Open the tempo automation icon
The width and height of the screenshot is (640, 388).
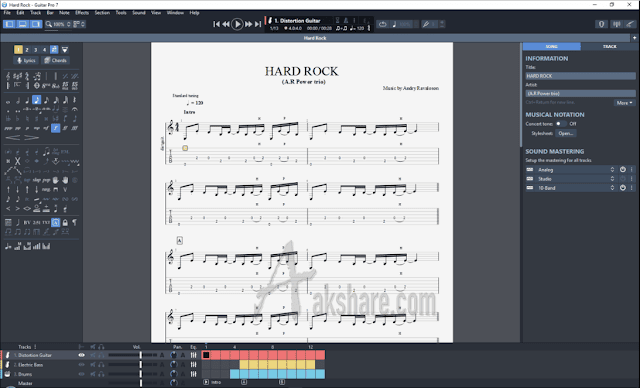tap(8, 246)
